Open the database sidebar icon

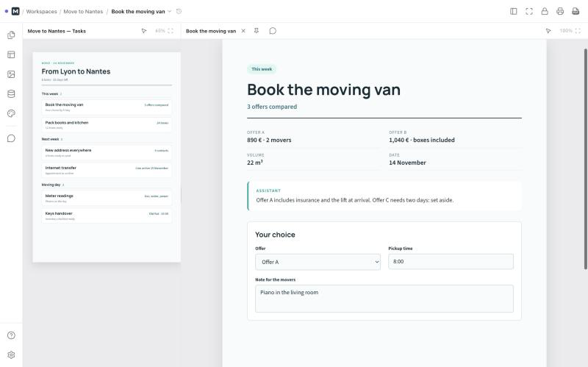coord(11,94)
